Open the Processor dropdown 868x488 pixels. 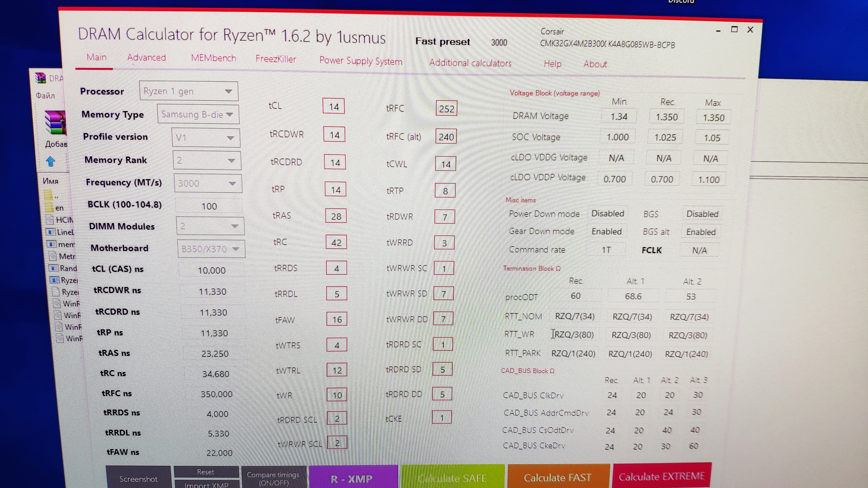click(189, 91)
